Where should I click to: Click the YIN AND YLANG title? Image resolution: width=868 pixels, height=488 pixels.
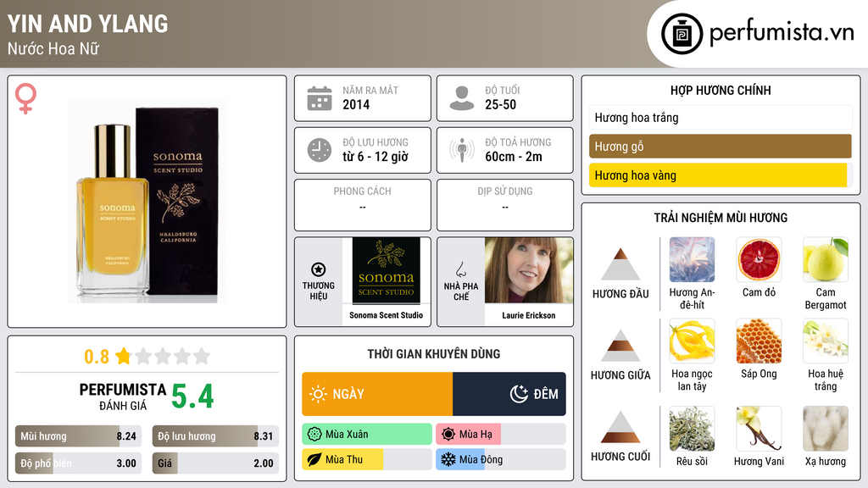coord(87,24)
